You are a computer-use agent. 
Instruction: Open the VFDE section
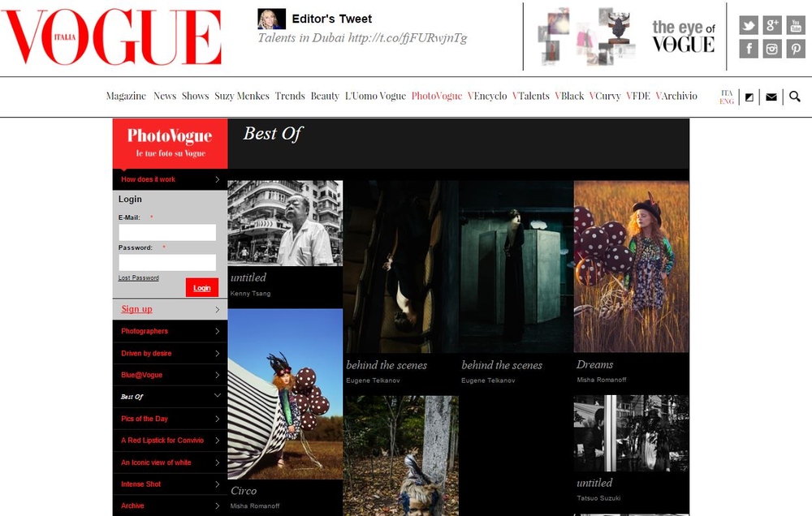click(638, 96)
